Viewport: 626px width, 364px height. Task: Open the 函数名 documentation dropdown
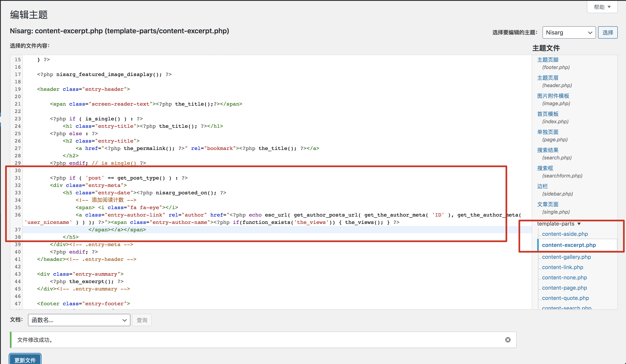[79, 320]
